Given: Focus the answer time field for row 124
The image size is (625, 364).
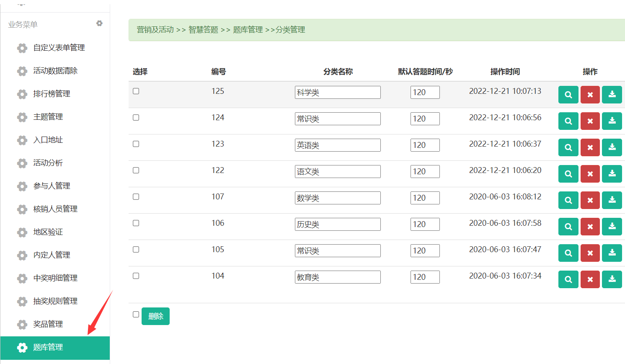Looking at the screenshot, I should (425, 119).
